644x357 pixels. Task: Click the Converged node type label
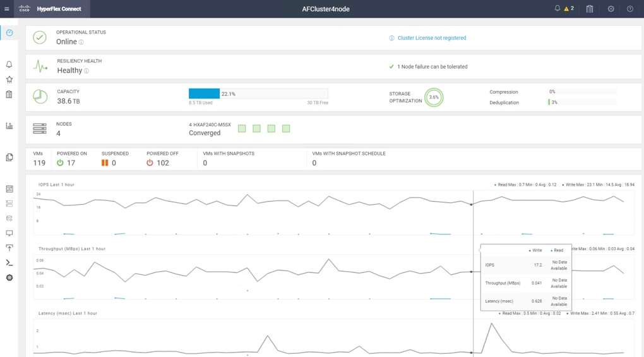click(205, 133)
